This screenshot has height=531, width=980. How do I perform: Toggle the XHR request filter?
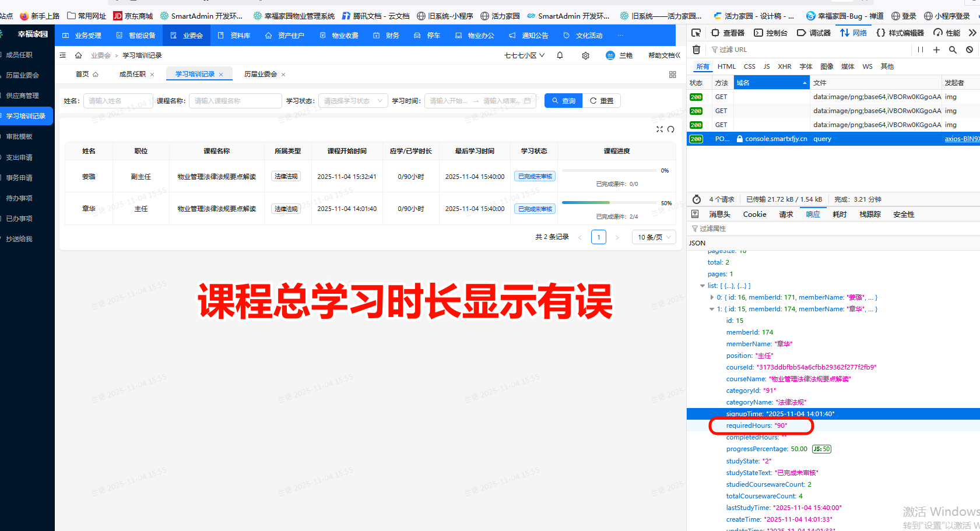pos(784,66)
